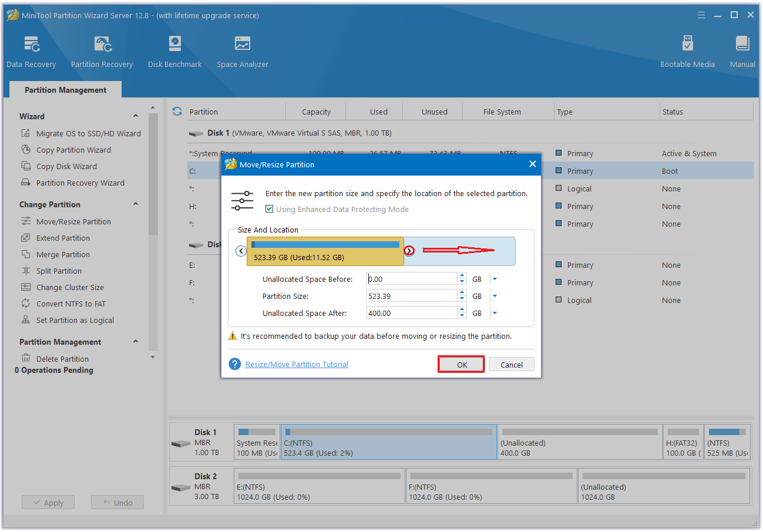Sort by Type column header
763x532 pixels.
(607, 112)
